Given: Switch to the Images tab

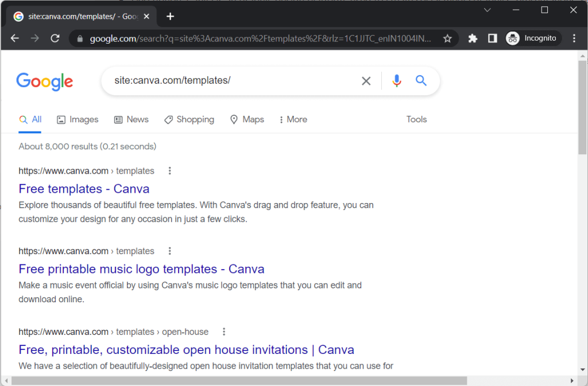Looking at the screenshot, I should tap(78, 119).
